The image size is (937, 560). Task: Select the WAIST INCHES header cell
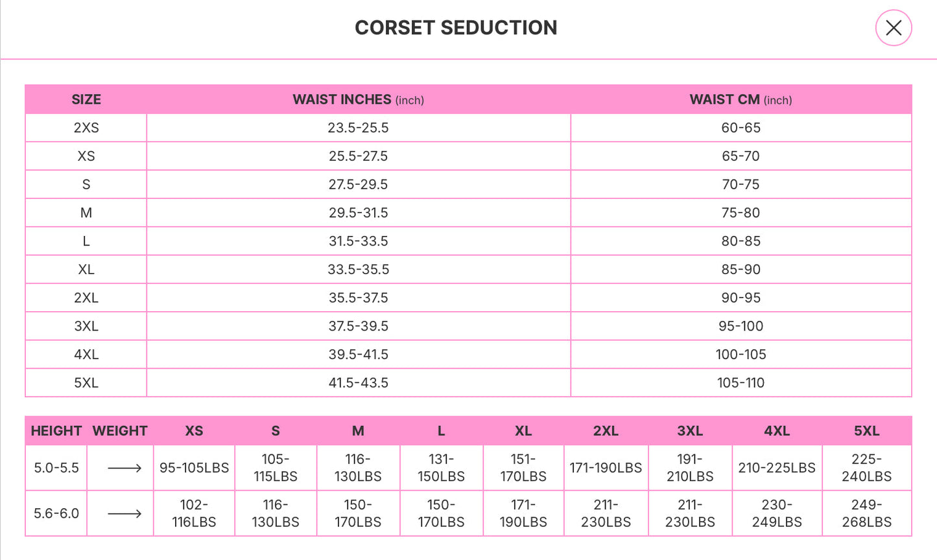tap(359, 99)
